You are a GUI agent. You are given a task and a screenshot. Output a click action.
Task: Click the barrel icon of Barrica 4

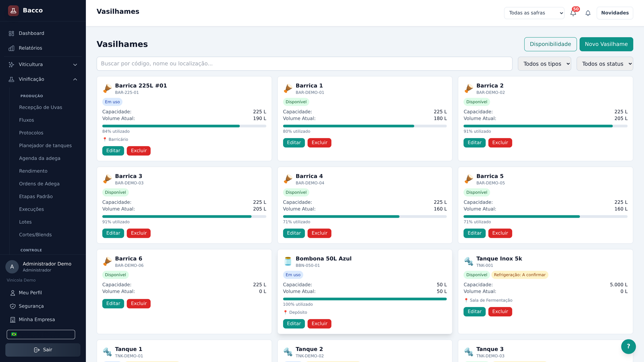(x=288, y=179)
